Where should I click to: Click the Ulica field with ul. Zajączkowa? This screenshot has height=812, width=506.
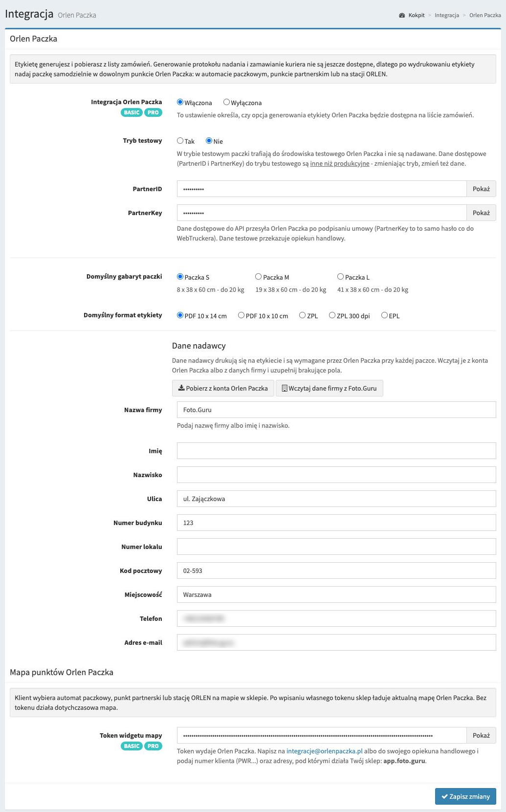click(x=336, y=499)
